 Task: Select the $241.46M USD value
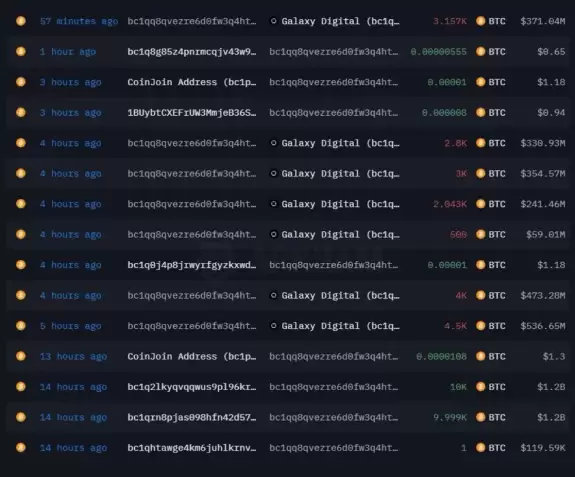(543, 204)
